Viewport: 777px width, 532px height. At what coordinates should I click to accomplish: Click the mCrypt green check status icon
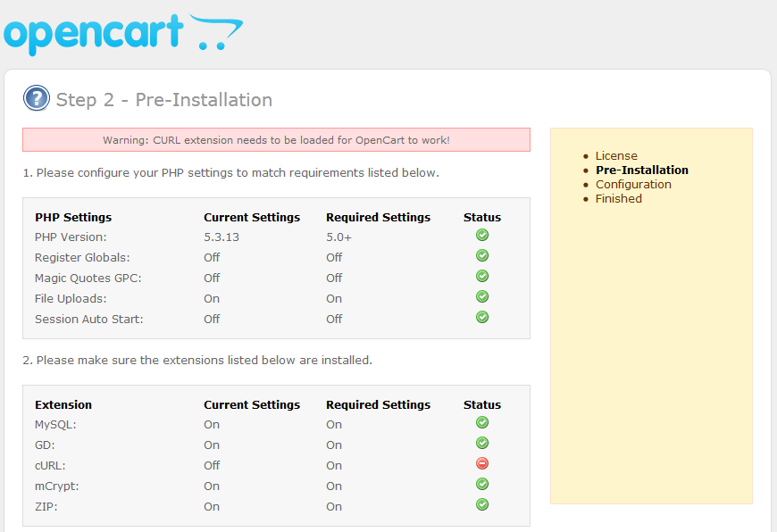pyautogui.click(x=482, y=484)
